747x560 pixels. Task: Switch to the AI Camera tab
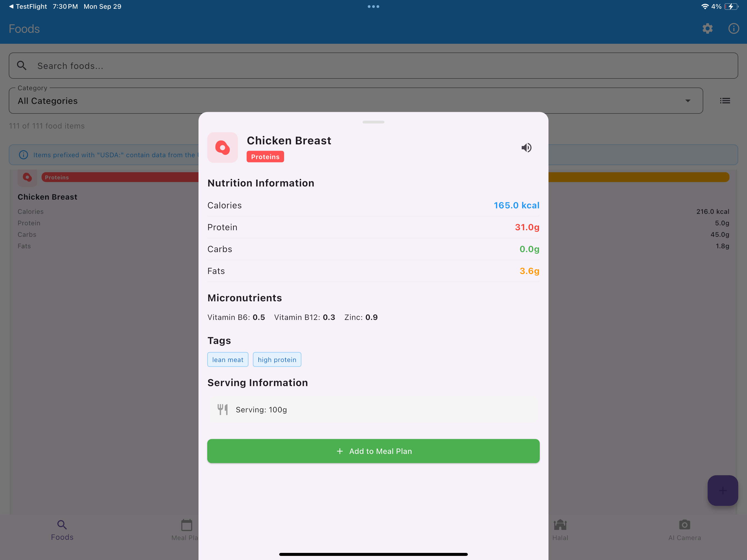[685, 530]
